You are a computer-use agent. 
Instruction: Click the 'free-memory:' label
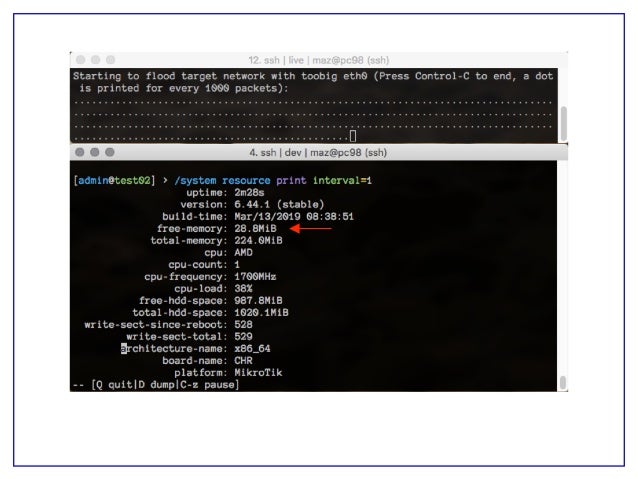click(x=192, y=229)
